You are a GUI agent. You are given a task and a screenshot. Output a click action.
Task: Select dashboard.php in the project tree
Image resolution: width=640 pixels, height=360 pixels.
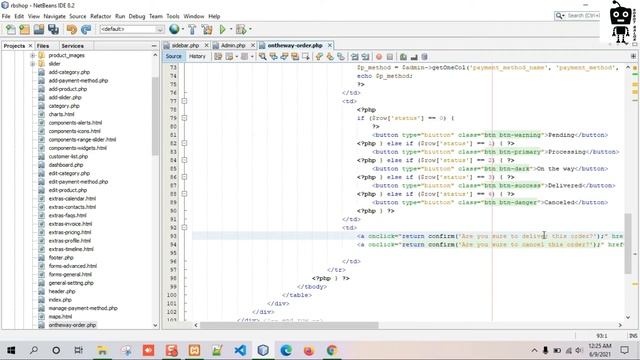66,165
